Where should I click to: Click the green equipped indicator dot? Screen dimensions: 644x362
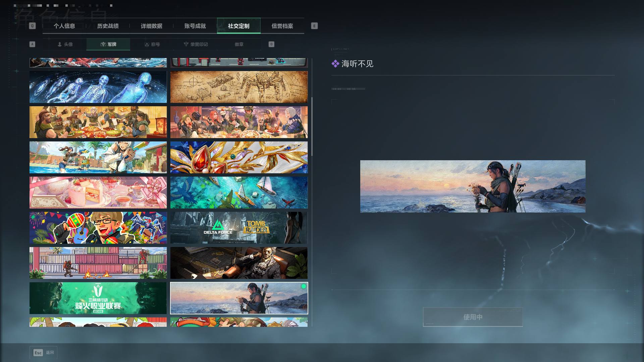click(x=304, y=286)
